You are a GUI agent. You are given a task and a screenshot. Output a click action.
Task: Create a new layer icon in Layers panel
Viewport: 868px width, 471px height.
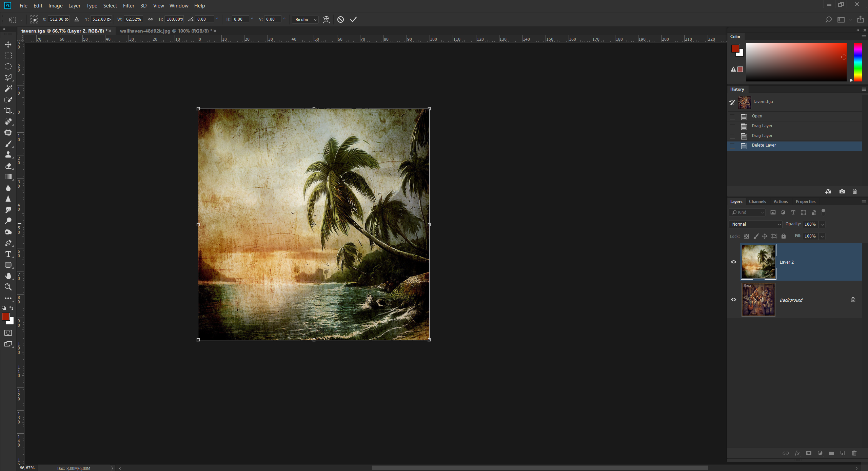[x=843, y=453]
